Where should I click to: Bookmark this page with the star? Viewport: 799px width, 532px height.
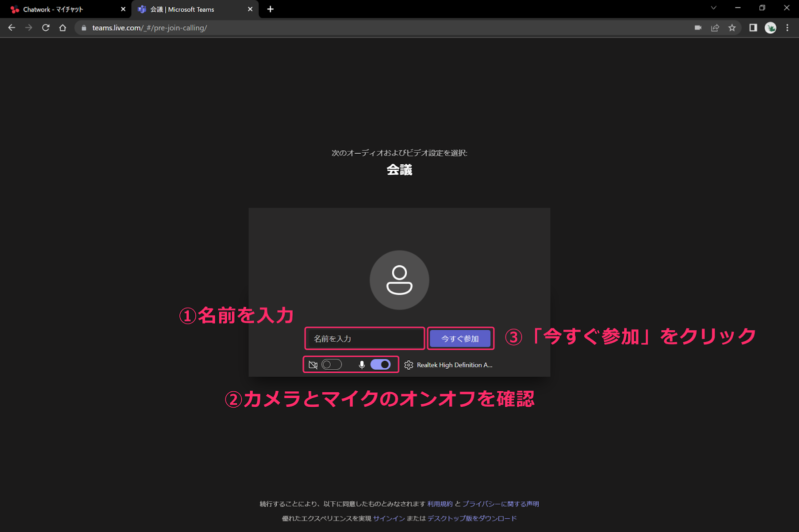pos(732,28)
